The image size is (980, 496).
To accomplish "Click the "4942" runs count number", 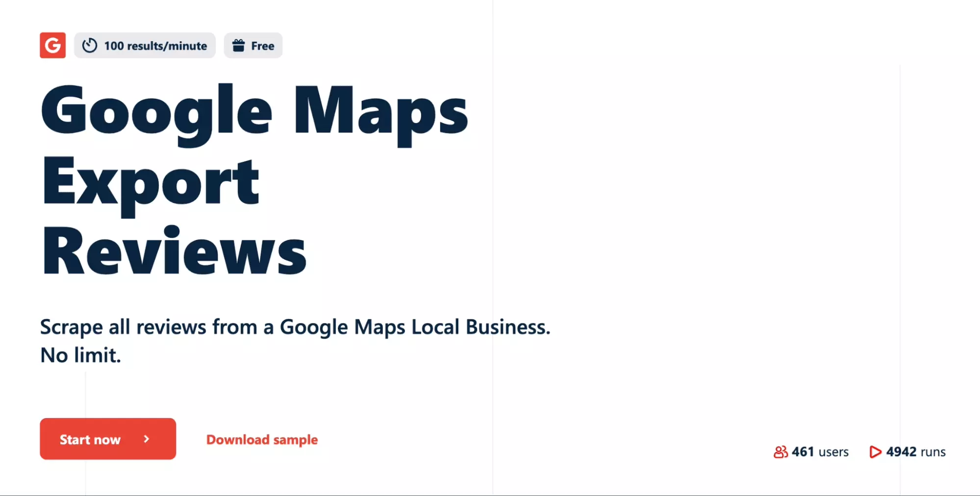I will (x=901, y=451).
